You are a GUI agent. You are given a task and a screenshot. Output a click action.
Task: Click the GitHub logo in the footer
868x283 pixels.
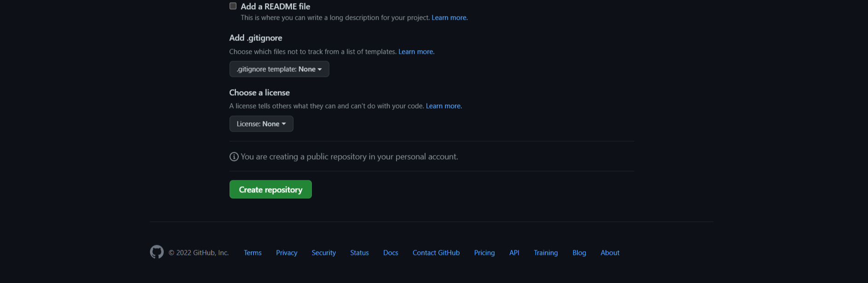pyautogui.click(x=157, y=252)
